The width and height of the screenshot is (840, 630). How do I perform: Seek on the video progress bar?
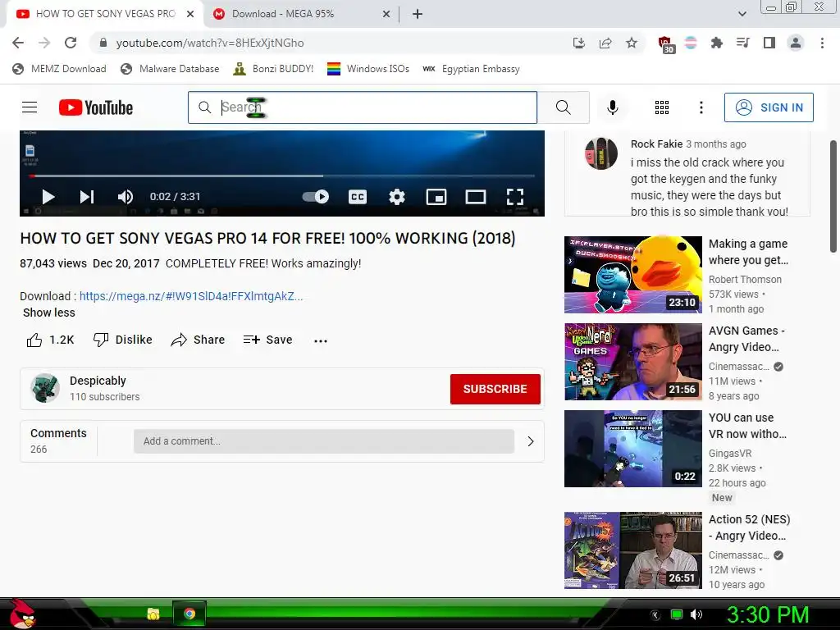(282, 176)
